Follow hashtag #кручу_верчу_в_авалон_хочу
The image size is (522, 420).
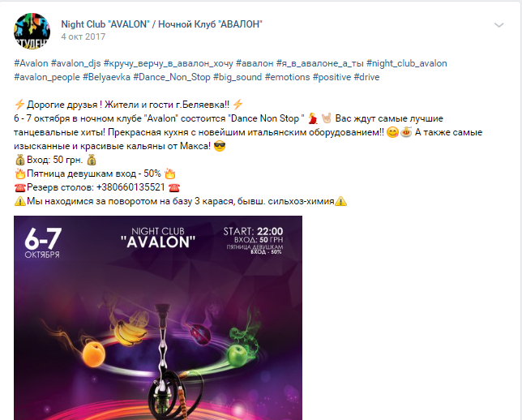[x=168, y=63]
